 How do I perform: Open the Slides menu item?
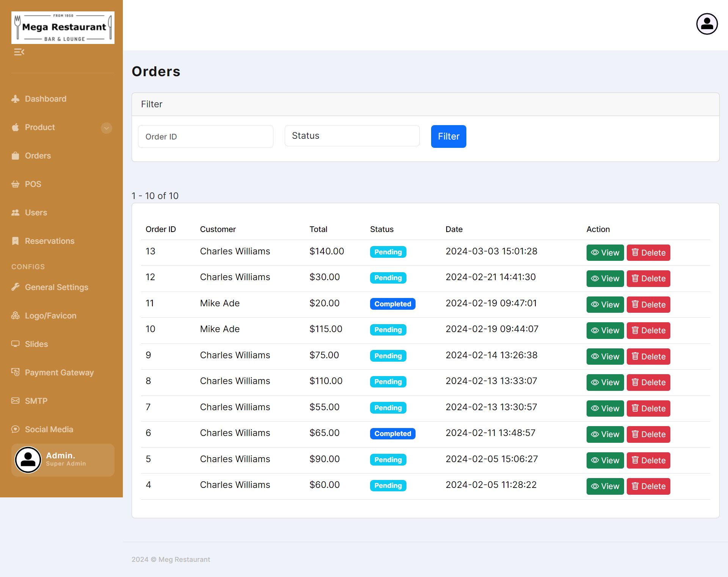(36, 344)
